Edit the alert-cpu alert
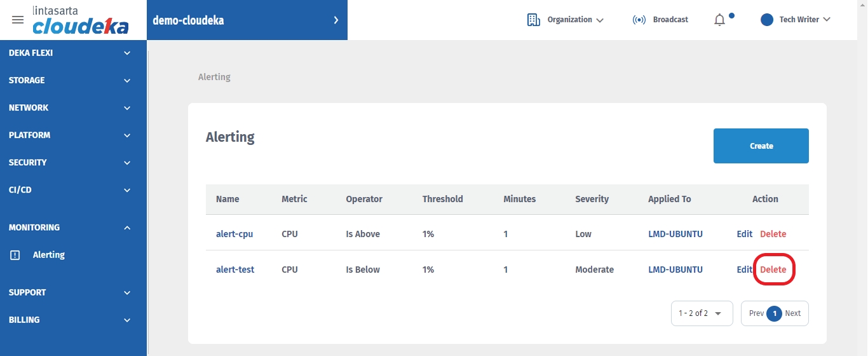868x356 pixels. point(744,234)
